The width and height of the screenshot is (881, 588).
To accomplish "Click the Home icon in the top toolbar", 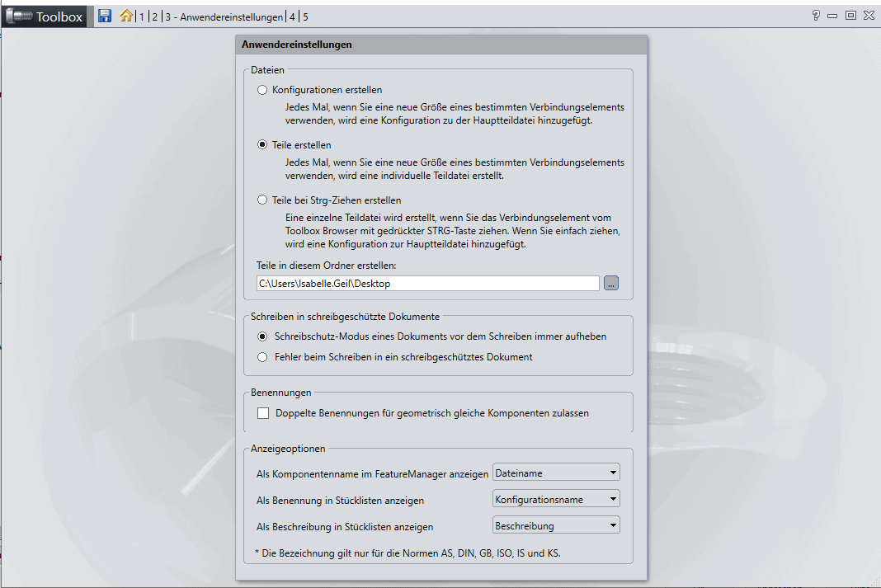I will pos(124,16).
